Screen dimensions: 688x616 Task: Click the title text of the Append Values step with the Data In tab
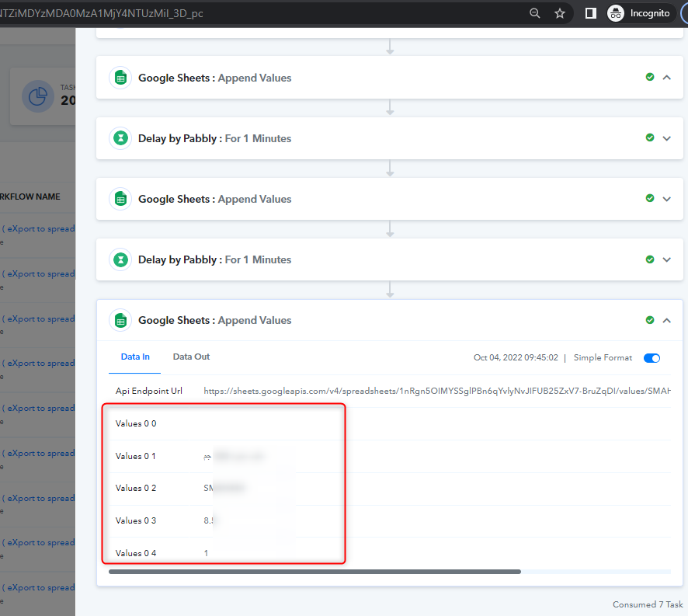pyautogui.click(x=214, y=320)
